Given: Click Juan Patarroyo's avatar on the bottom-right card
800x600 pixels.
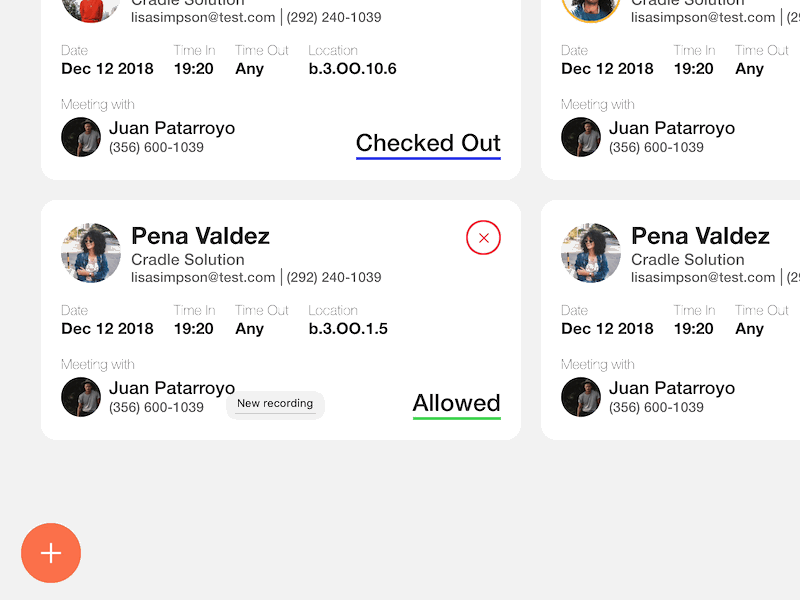Looking at the screenshot, I should tap(581, 397).
